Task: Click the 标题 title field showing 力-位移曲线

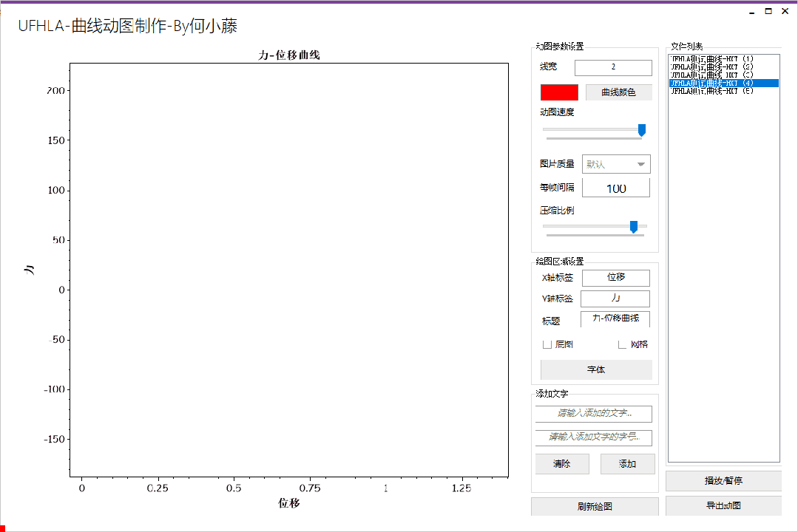Action: [616, 319]
